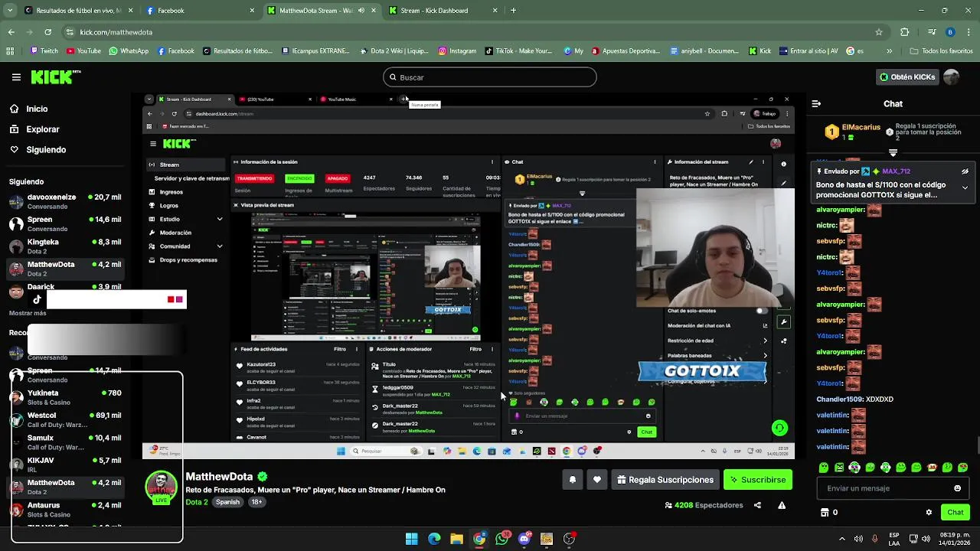
Task: Toggle Chat de solo-emotes in streamed dashboard
Action: click(x=761, y=311)
